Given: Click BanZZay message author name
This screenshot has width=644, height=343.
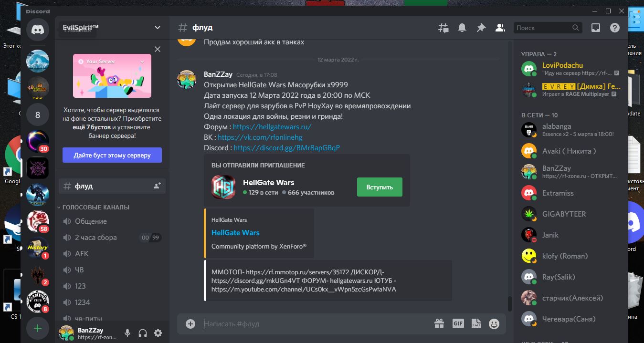Looking at the screenshot, I should [218, 74].
